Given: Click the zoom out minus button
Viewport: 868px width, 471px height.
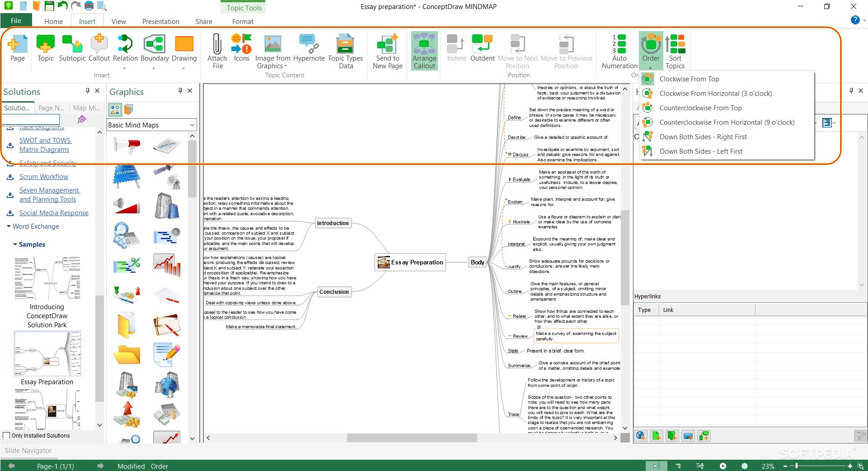Looking at the screenshot, I should pos(785,466).
